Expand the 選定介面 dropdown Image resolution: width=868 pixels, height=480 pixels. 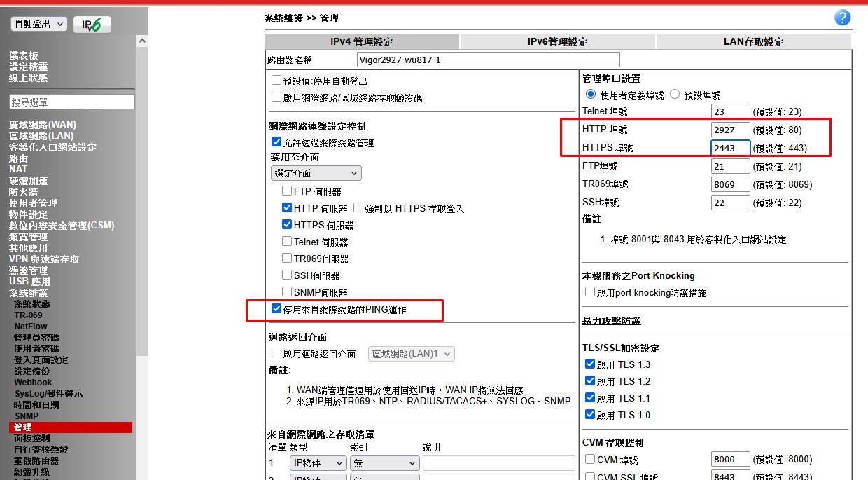pos(316,173)
